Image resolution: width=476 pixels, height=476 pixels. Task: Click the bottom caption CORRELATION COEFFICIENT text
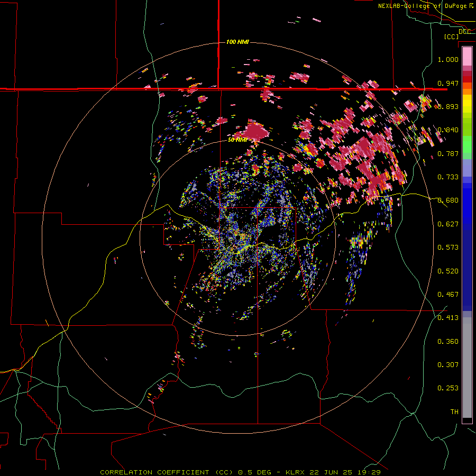[x=167, y=472]
